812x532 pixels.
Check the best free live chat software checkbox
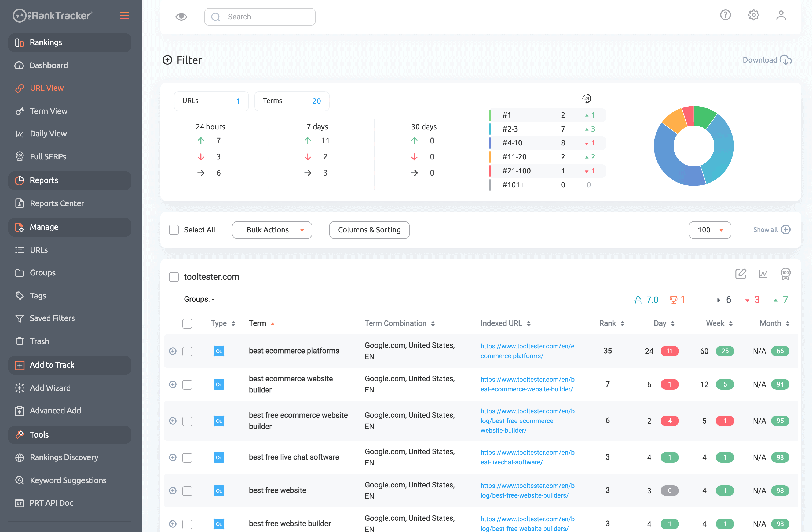(x=187, y=458)
